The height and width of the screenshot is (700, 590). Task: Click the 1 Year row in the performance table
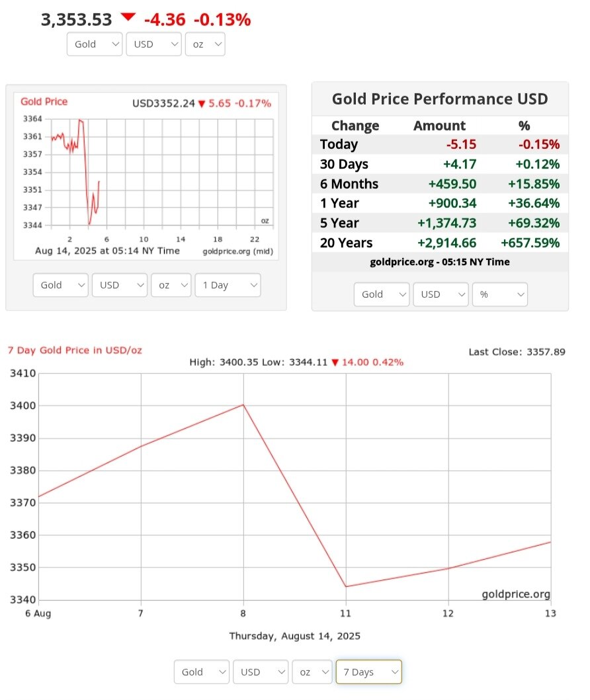click(439, 203)
